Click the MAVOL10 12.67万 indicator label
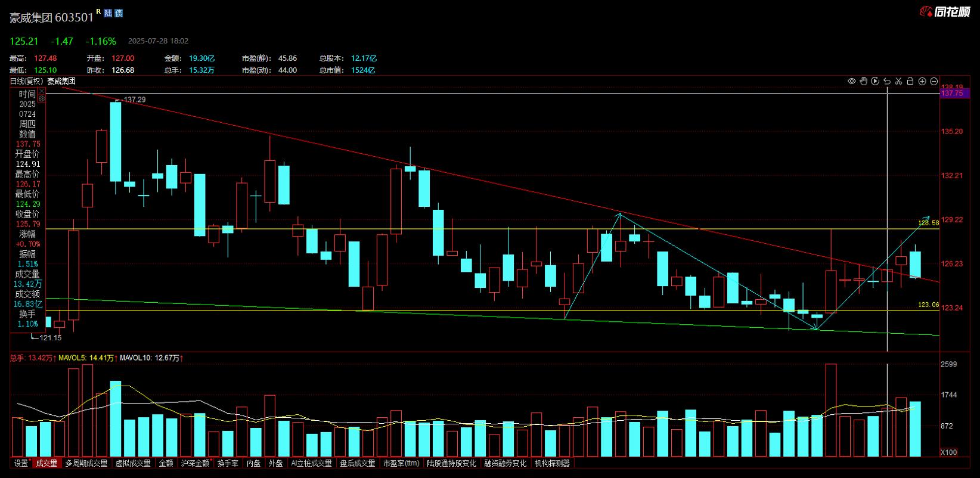 [151, 358]
